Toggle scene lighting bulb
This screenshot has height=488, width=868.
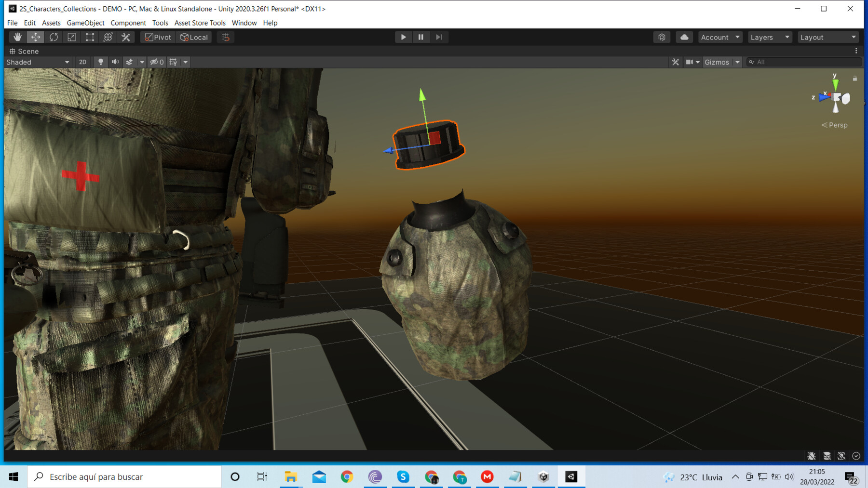(101, 62)
